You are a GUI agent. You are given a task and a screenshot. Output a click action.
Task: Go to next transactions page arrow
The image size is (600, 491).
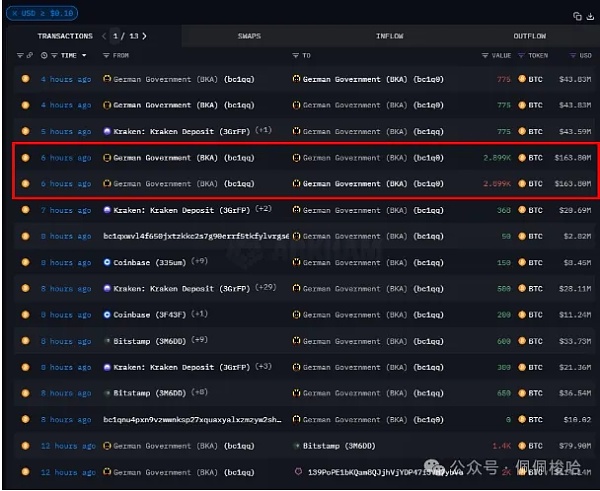[144, 36]
